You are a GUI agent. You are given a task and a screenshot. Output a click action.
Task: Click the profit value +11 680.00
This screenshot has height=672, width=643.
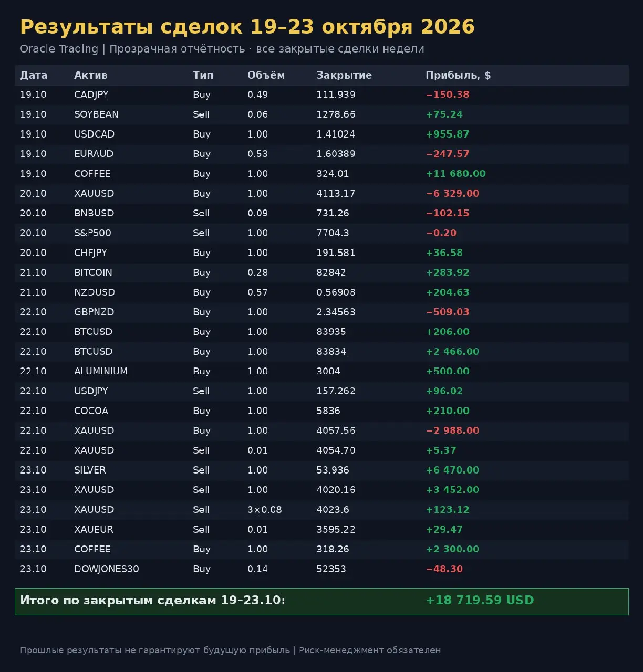(455, 174)
